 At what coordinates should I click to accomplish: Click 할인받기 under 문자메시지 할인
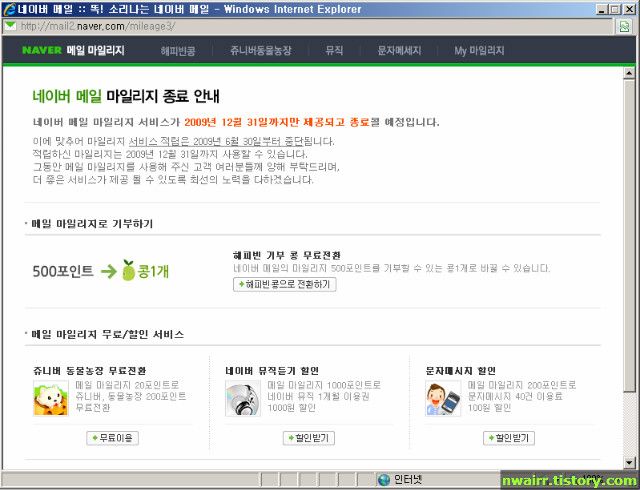coord(509,438)
